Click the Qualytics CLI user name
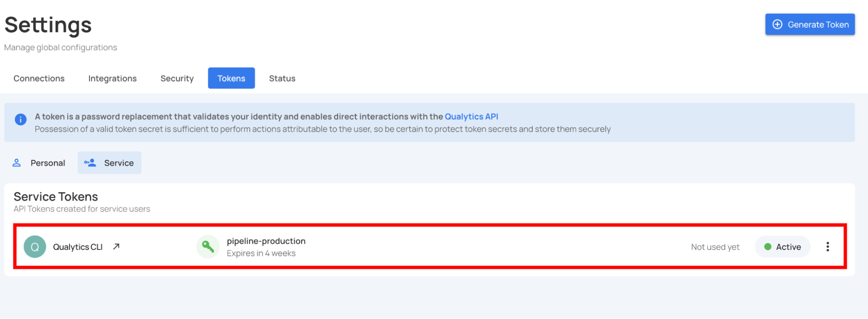The height and width of the screenshot is (319, 868). (78, 247)
